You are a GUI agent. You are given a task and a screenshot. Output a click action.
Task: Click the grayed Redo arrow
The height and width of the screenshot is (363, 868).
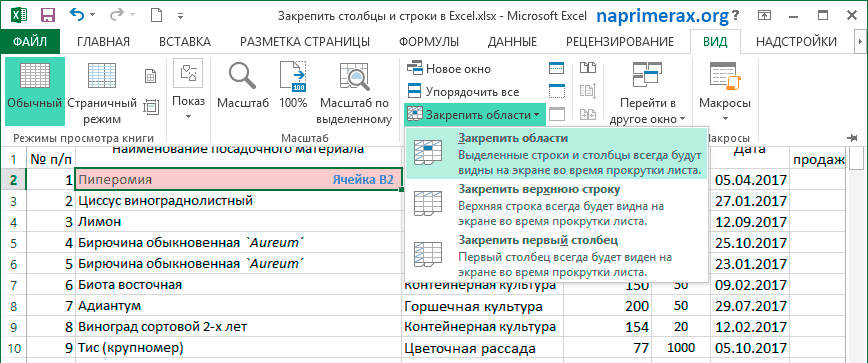117,15
